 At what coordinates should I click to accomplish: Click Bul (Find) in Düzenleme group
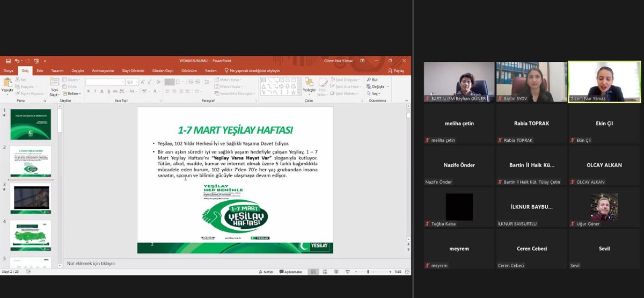[372, 79]
